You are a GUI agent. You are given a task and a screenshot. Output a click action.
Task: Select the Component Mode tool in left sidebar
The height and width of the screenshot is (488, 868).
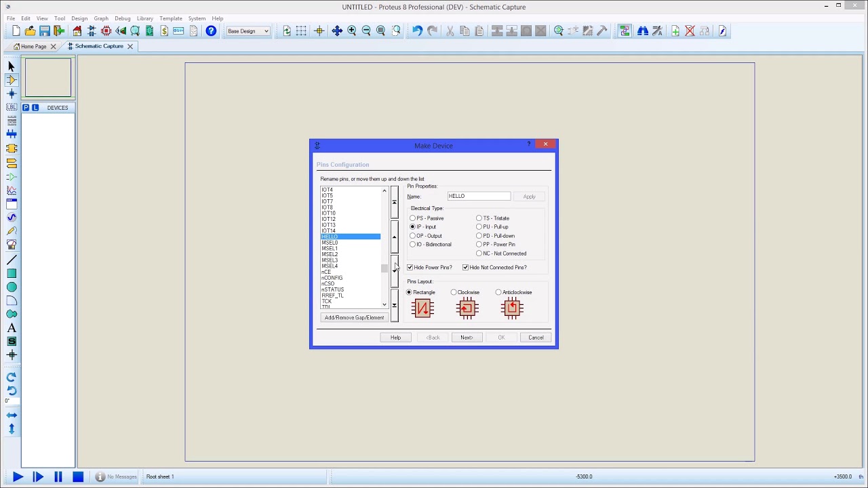12,80
